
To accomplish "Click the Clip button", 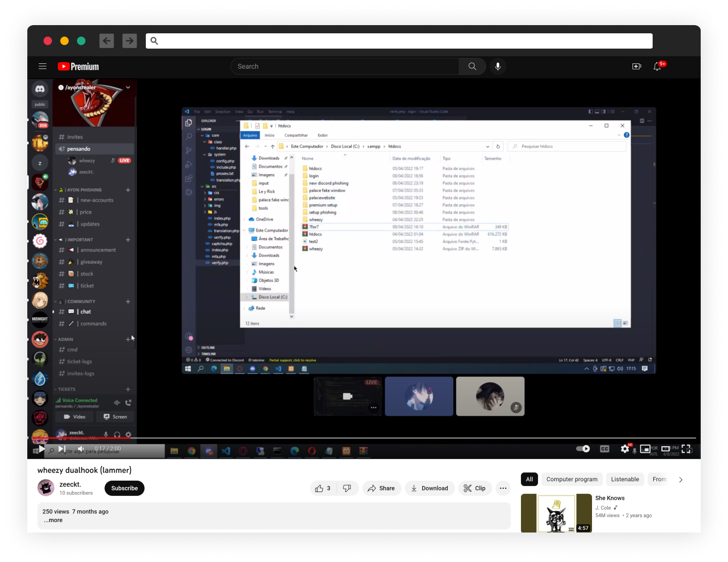I will tap(475, 488).
